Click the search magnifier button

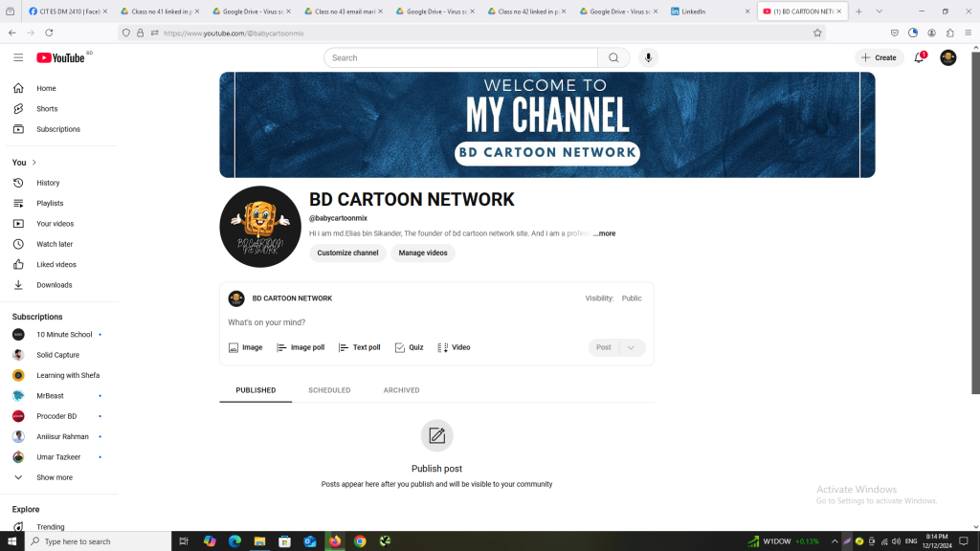click(x=613, y=57)
